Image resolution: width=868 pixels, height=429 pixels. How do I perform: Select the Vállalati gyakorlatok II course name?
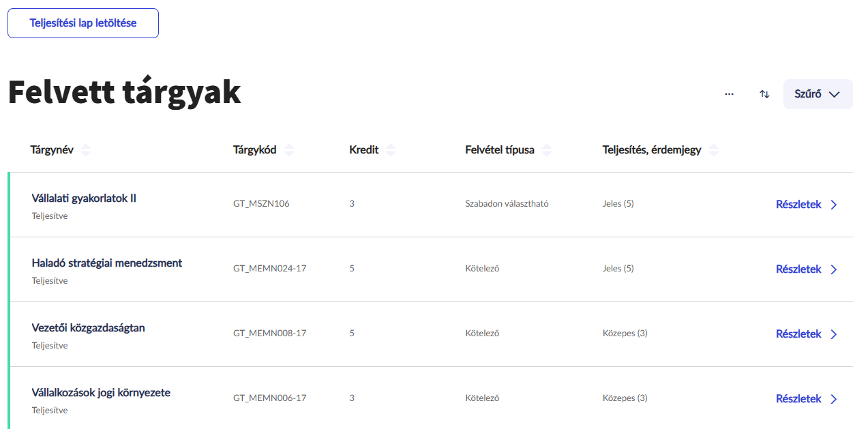point(84,198)
